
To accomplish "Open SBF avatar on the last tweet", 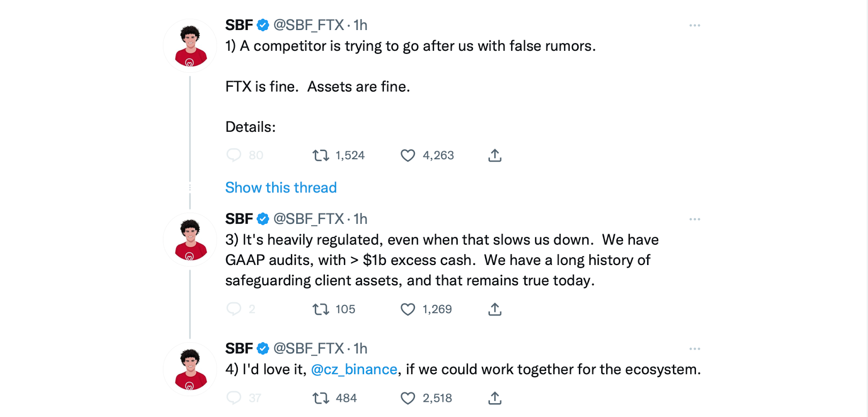I will [190, 369].
